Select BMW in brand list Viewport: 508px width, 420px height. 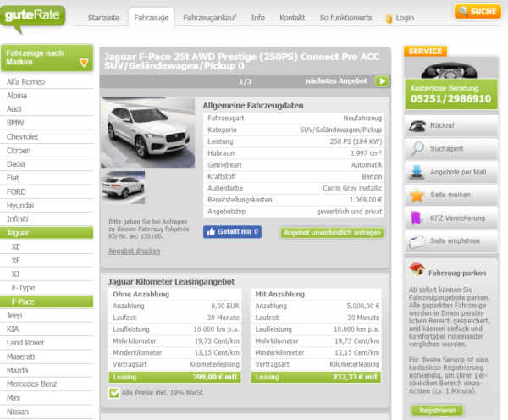point(47,123)
